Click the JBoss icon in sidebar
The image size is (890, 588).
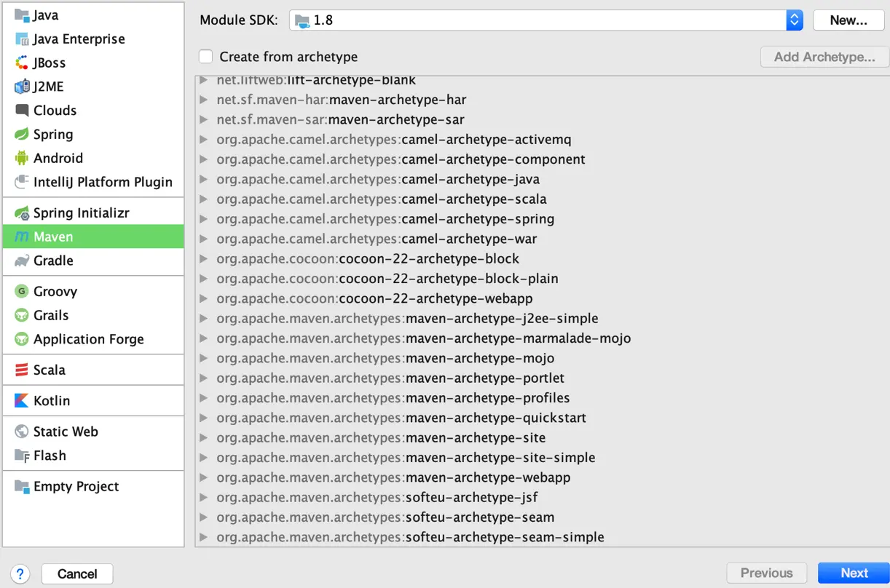click(x=21, y=63)
